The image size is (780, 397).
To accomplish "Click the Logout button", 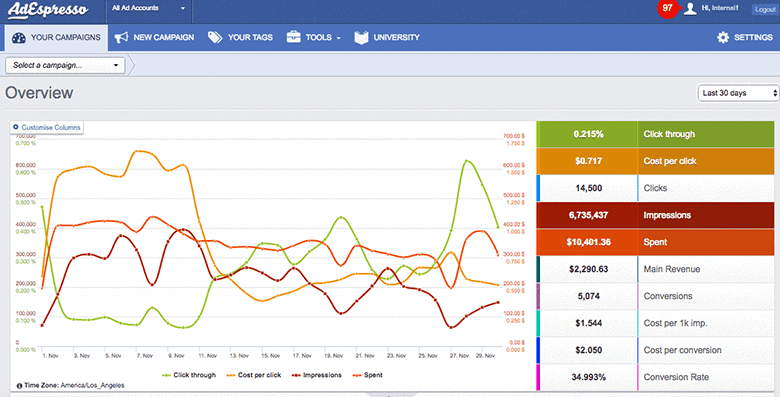I will pos(765,9).
